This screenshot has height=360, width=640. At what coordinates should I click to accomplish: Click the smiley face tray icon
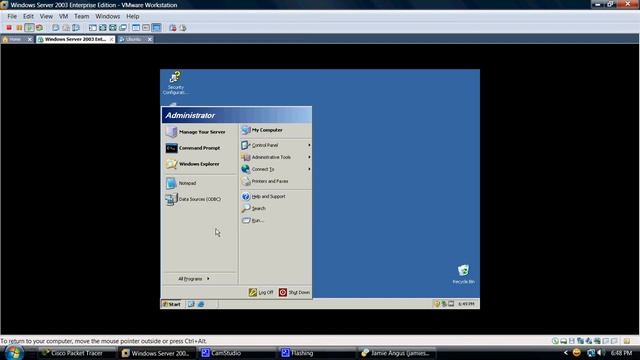(x=576, y=353)
